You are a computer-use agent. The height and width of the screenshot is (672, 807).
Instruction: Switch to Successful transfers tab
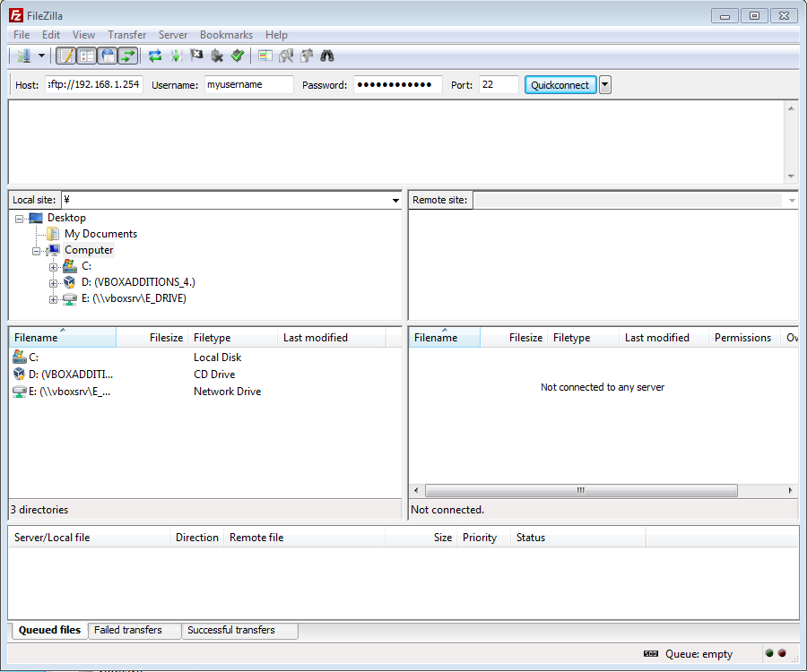point(239,631)
